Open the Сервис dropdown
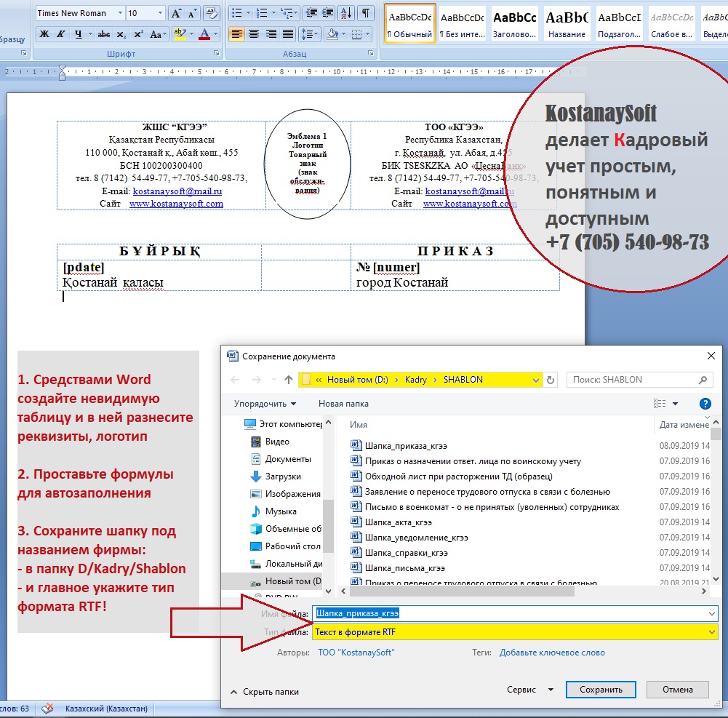This screenshot has width=728, height=718. tap(530, 690)
